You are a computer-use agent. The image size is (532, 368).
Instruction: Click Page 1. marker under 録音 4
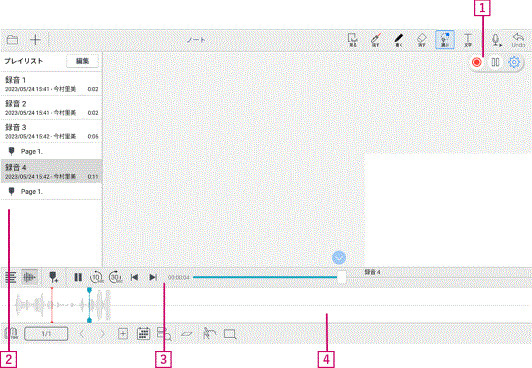51,191
